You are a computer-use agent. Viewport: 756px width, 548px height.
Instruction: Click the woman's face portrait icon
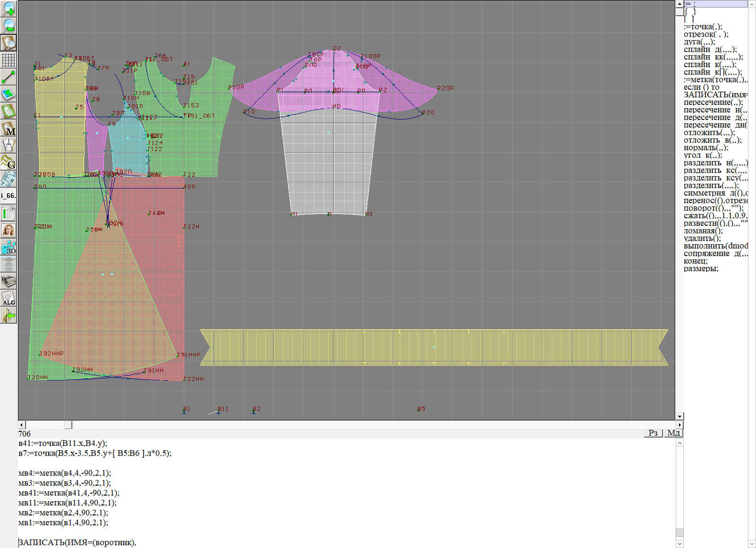click(9, 230)
